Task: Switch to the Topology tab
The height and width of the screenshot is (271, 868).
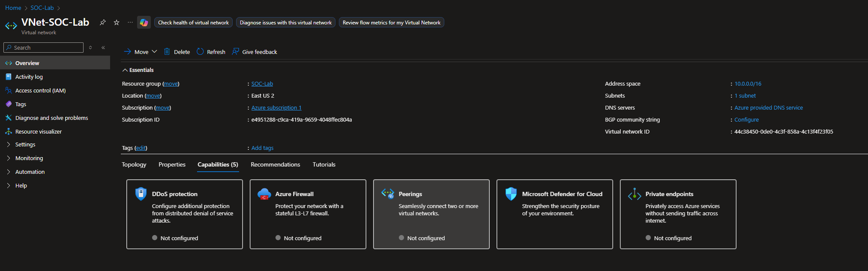Action: click(134, 165)
